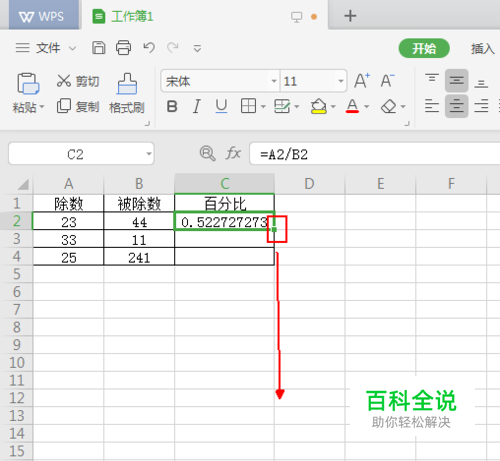Decrease font size with A- icon
Viewport: 500px width, 461px height.
click(387, 80)
